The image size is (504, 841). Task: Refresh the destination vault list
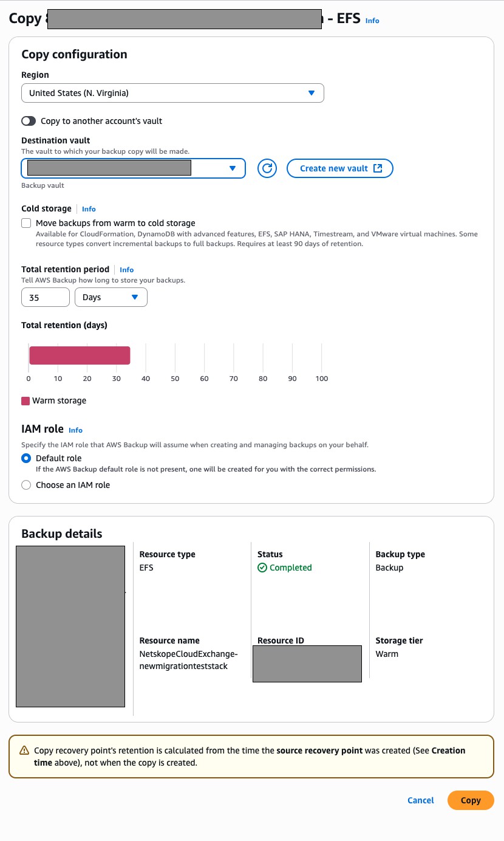coord(267,168)
